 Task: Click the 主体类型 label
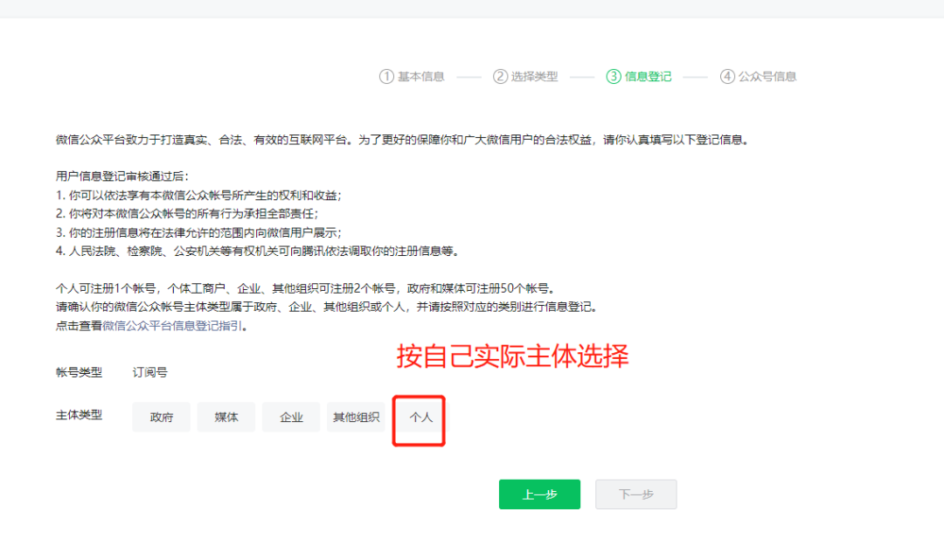pyautogui.click(x=79, y=415)
